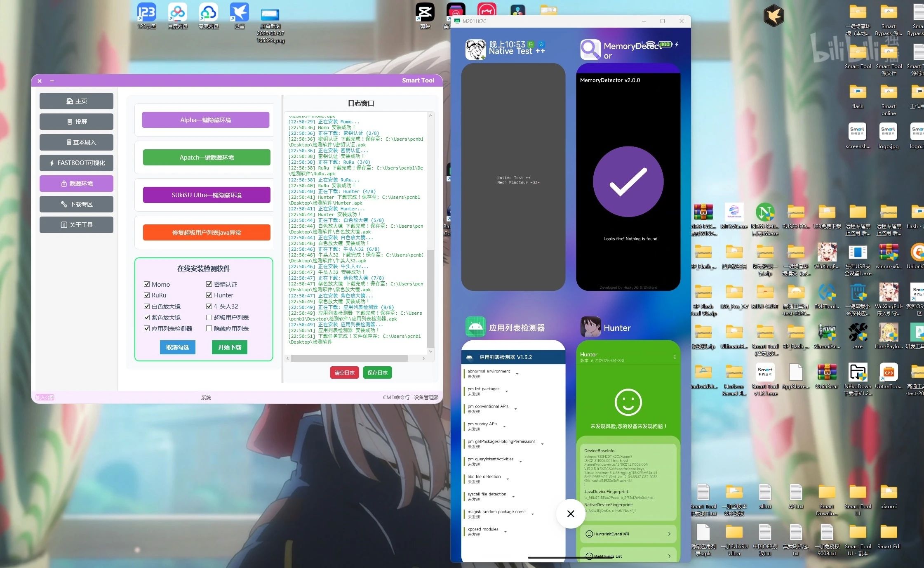Open the screenshot png file 屏幕截图
Image resolution: width=924 pixels, height=568 pixels.
[x=270, y=26]
